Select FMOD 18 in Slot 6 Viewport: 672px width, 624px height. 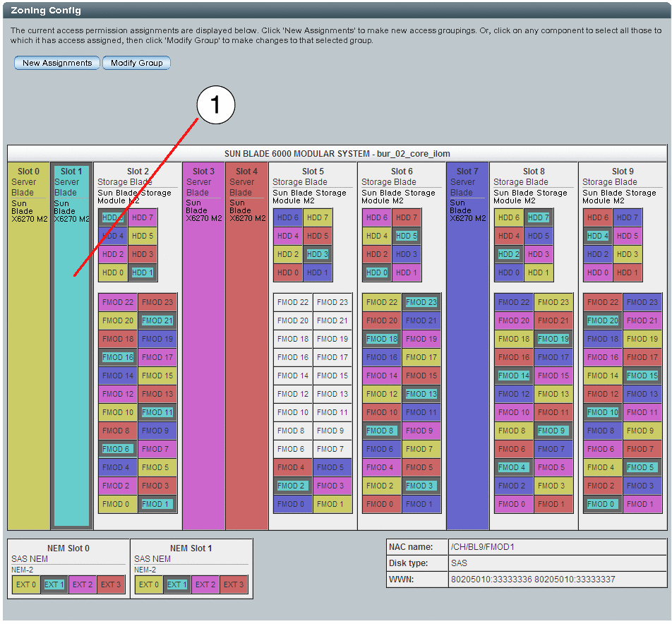(382, 339)
